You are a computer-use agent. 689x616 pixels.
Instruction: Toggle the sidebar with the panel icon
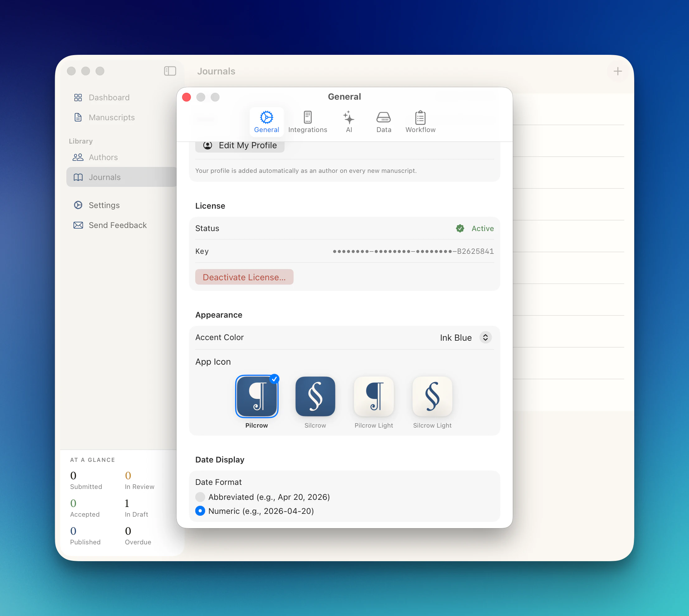tap(170, 71)
